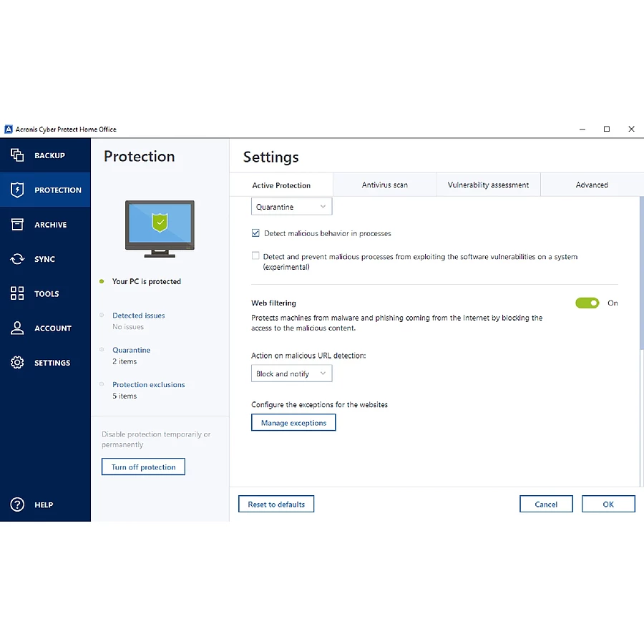The height and width of the screenshot is (644, 644).
Task: Open the Quarantine link in Protection panel
Action: pos(132,350)
